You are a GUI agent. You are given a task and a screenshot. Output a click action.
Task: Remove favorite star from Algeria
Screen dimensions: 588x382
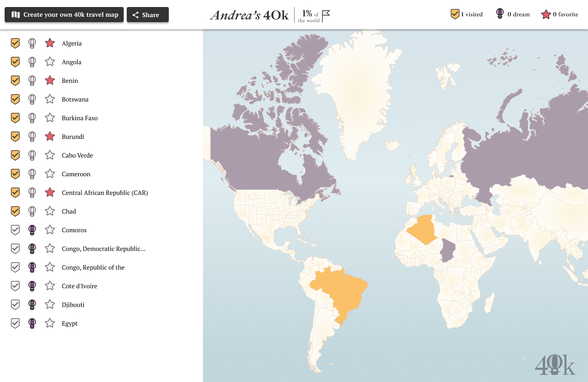(50, 43)
